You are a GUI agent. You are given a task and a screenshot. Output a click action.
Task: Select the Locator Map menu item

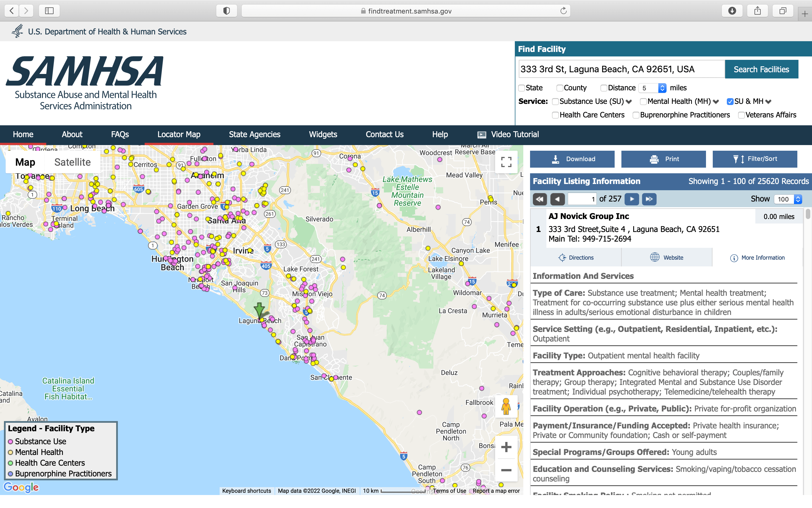(x=179, y=134)
